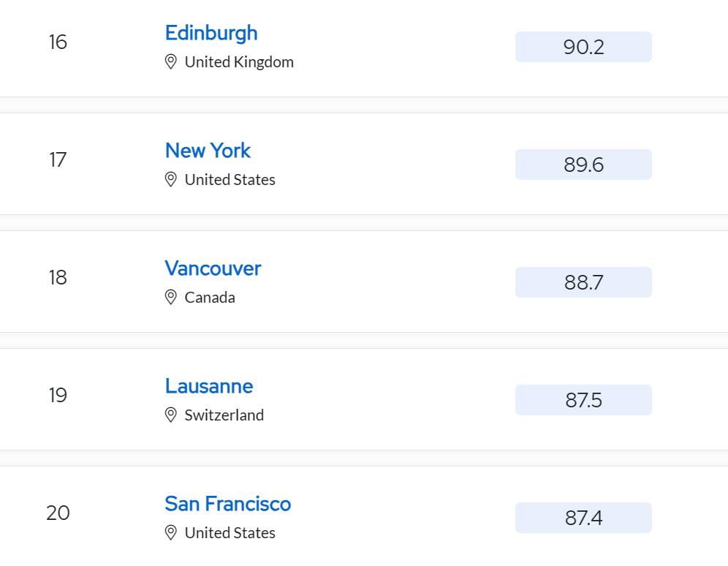Open the Edinburgh city link
The image size is (728, 566).
(211, 33)
